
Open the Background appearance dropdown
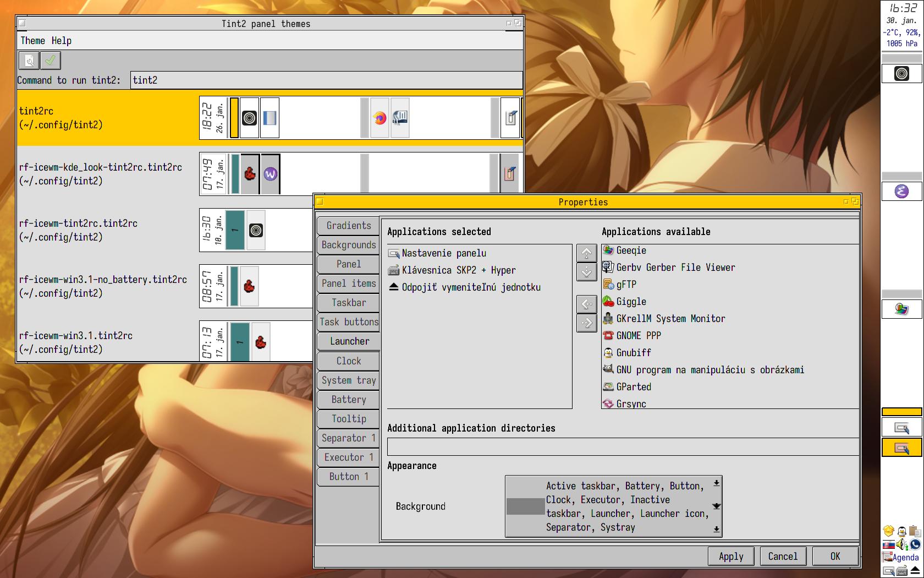tap(716, 506)
